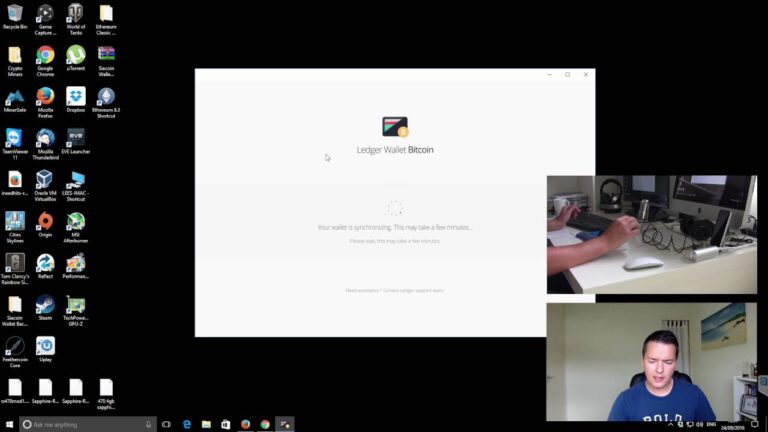The height and width of the screenshot is (432, 768).
Task: Open the TeamViewer 11 desktop shortcut
Action: [14, 138]
